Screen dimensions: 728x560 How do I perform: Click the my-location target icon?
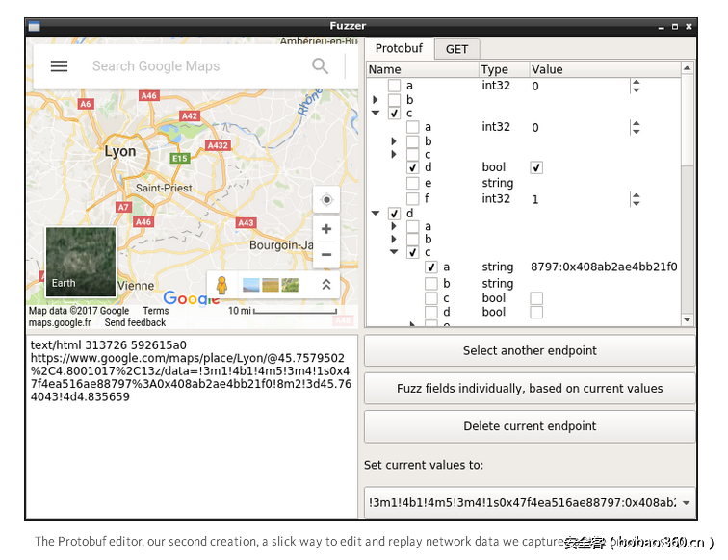point(326,200)
